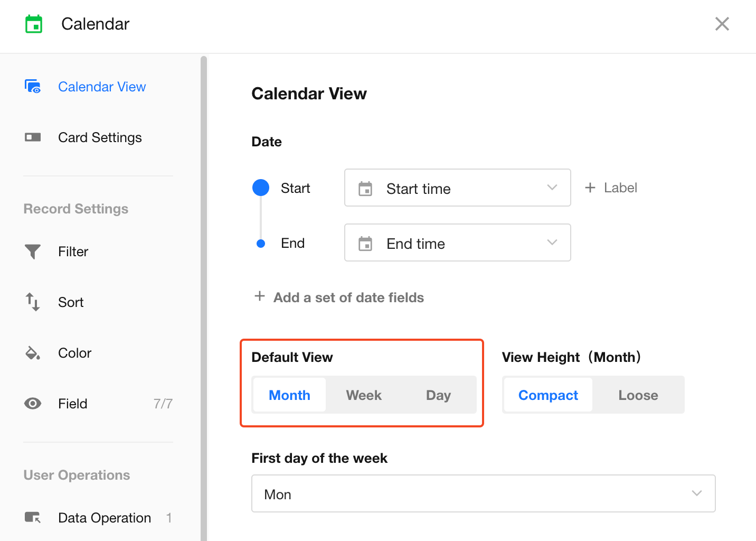Switch view height to Loose
This screenshot has width=756, height=541.
638,395
